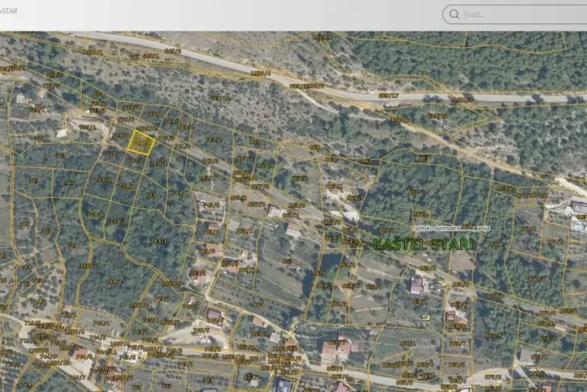This screenshot has width=587, height=392.
Task: Click the green KAŠTEL STARI map label
Action: point(424,242)
